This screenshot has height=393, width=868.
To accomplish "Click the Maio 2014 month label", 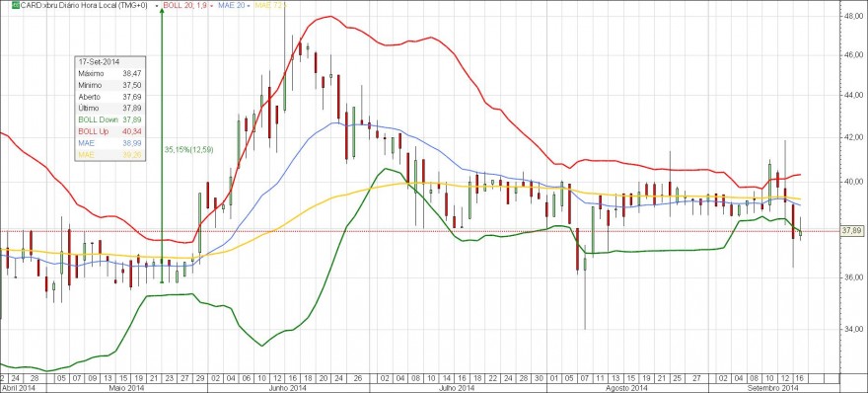I will 127,388.
